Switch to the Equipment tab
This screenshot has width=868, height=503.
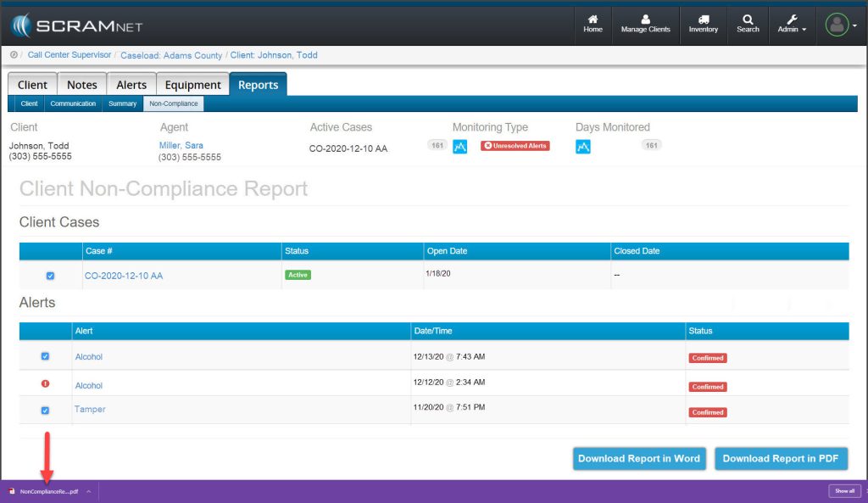point(192,84)
